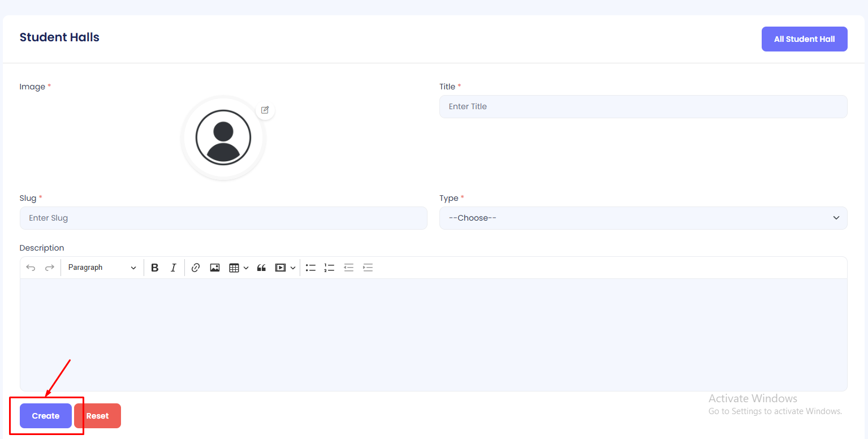
Task: Click the Bold formatting icon
Action: pos(155,268)
